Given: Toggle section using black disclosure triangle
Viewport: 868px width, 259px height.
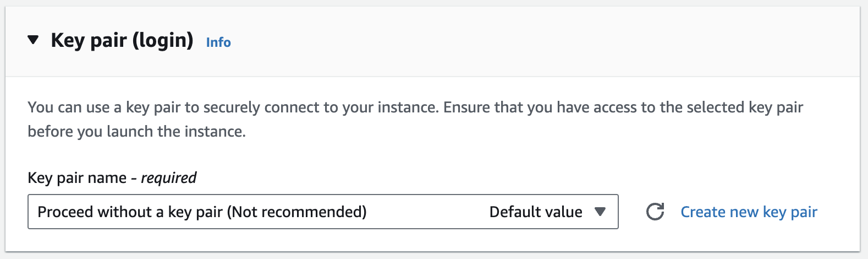Looking at the screenshot, I should (34, 40).
